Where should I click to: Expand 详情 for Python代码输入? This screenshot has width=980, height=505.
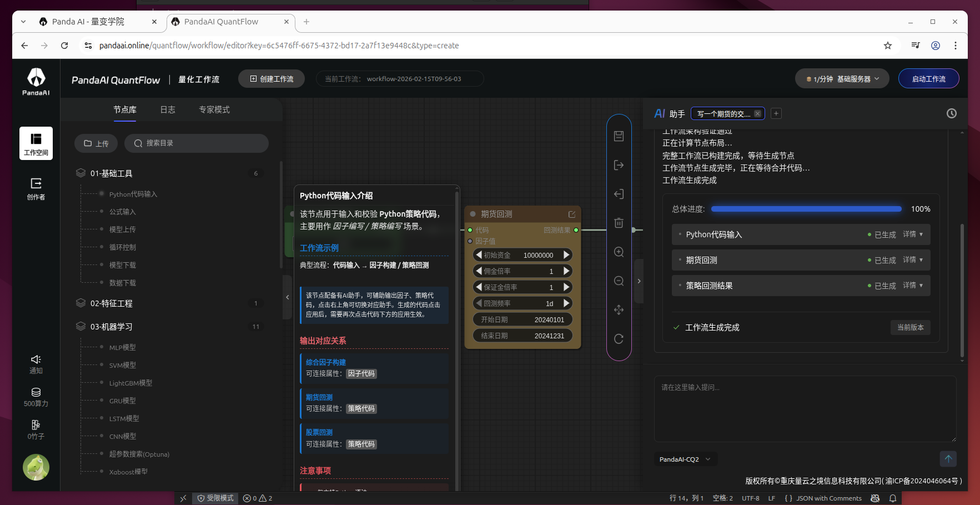point(913,234)
